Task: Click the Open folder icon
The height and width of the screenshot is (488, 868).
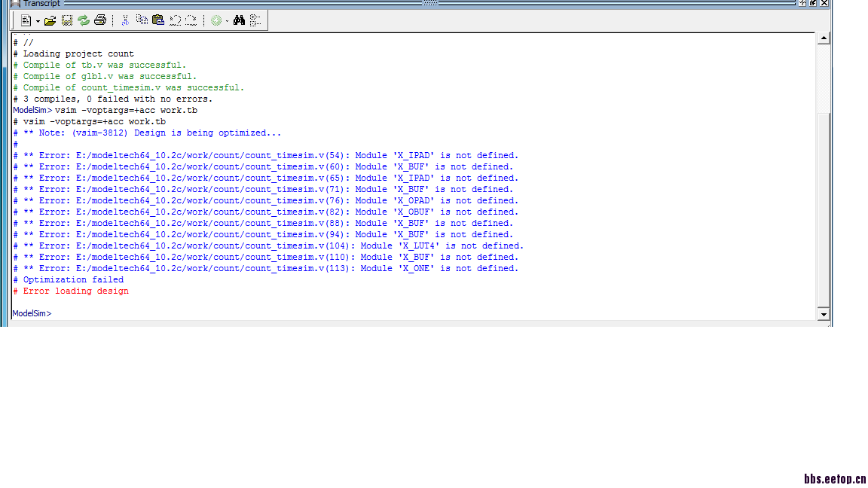Action: click(x=50, y=20)
